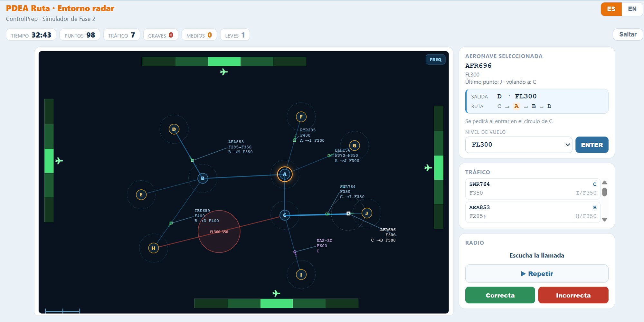Click the MEDIOS 0 counter
This screenshot has height=322, width=644.
click(199, 35)
